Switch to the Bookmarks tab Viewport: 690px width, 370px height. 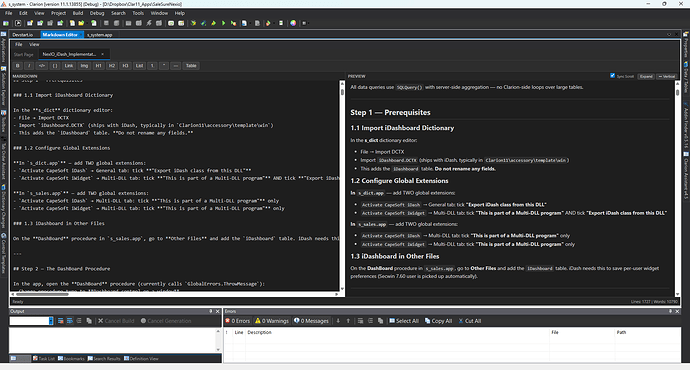coord(71,359)
